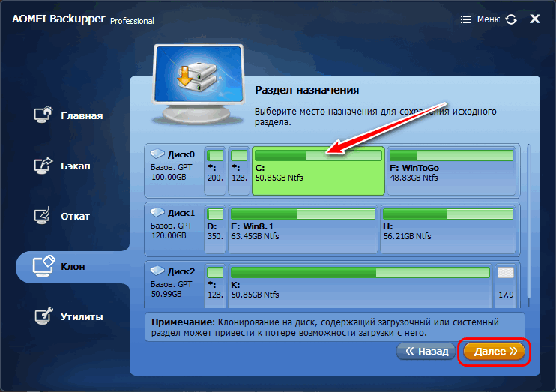Click the Далее next button

tap(494, 352)
